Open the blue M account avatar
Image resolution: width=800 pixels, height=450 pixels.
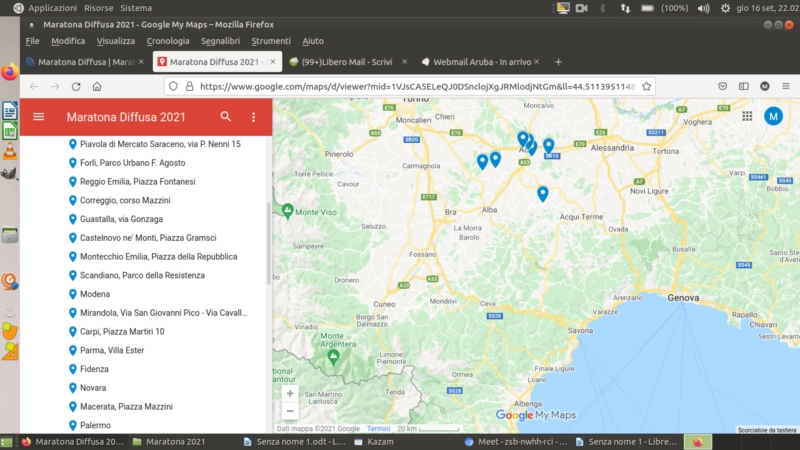(x=773, y=116)
